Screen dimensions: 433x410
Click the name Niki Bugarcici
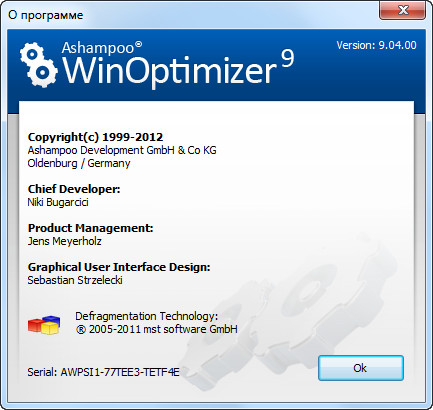coord(58,202)
